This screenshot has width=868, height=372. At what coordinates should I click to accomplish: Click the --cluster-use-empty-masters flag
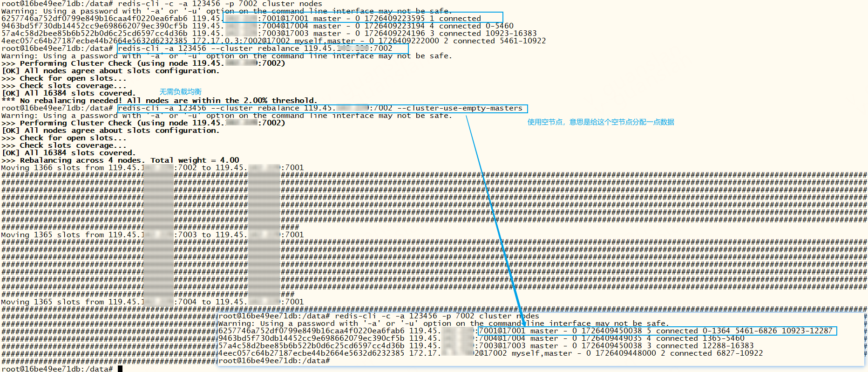[460, 108]
